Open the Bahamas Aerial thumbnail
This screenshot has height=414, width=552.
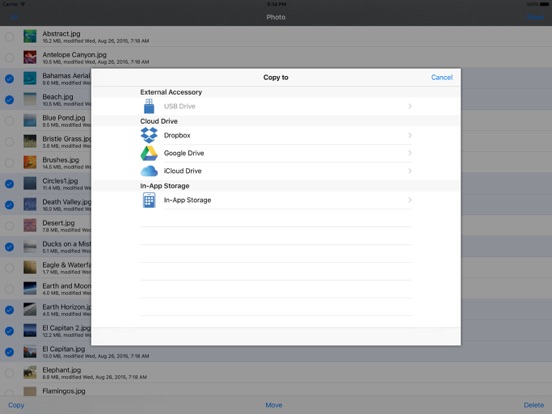(x=30, y=78)
